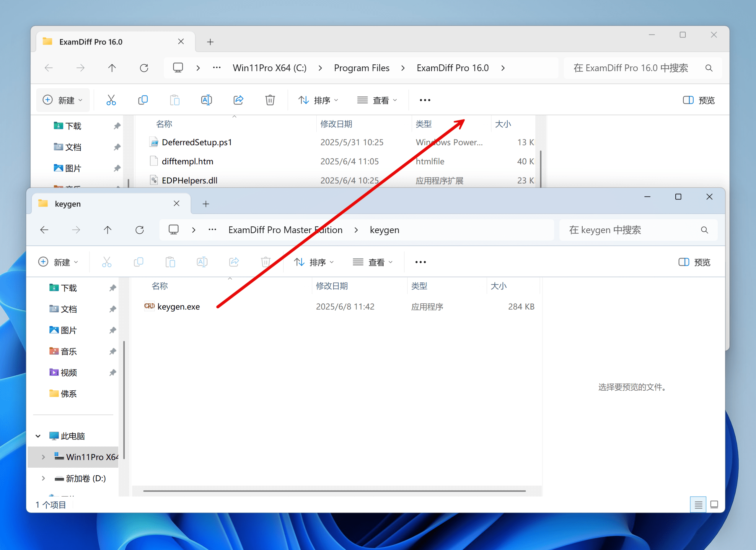Screen dimensions: 756x550
Task: Click the Share icon in ExamDiff Pro window toolbar
Action: 238,100
